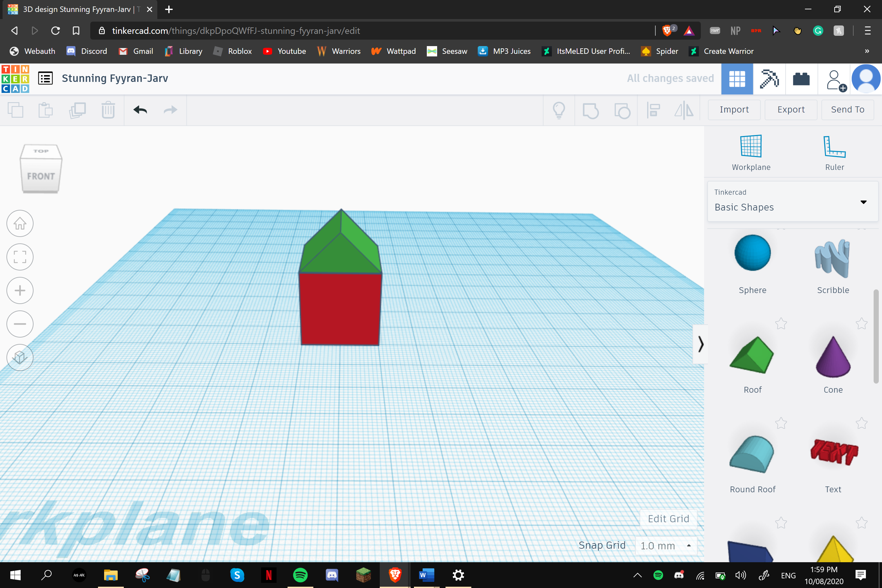The width and height of the screenshot is (882, 588).
Task: Collapse the shapes panel chevron
Action: (700, 344)
